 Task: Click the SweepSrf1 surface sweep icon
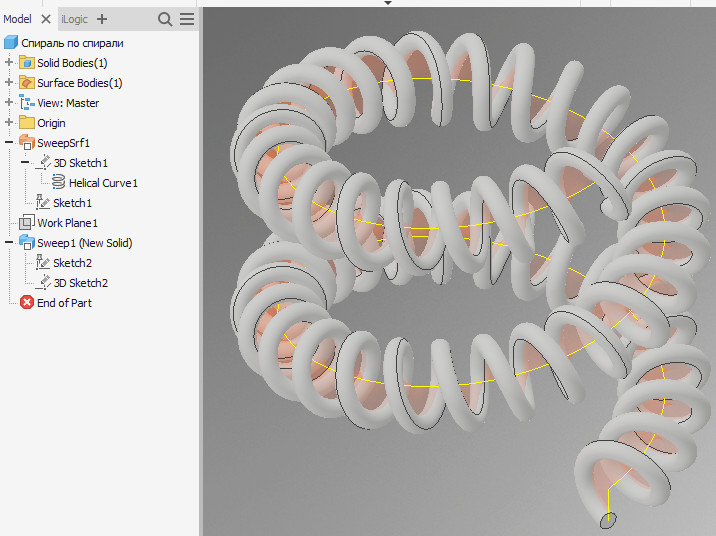27,142
